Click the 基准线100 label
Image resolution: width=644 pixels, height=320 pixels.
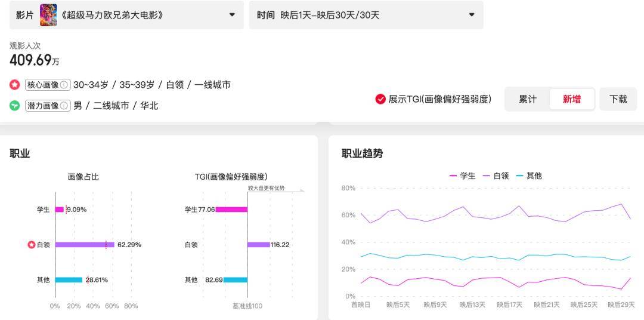(247, 306)
